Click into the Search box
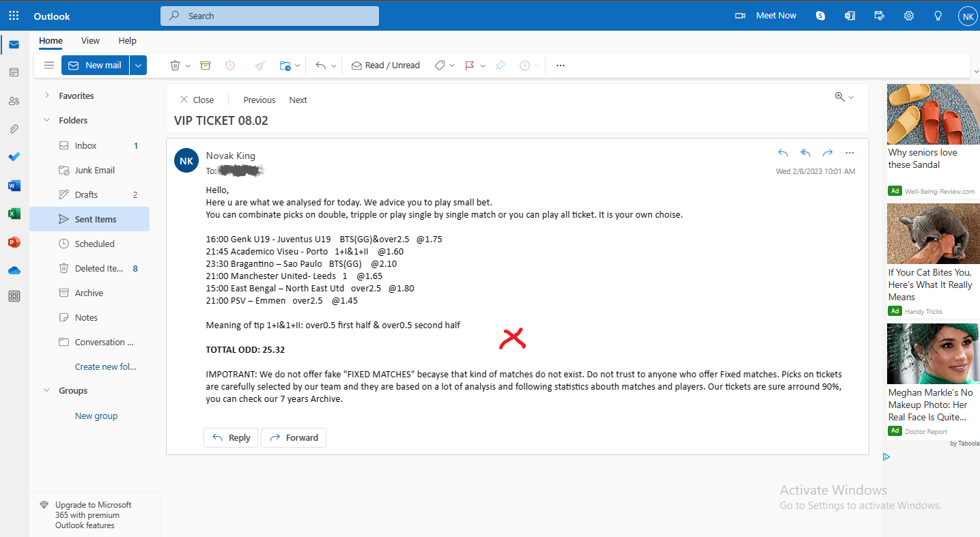Image resolution: width=980 pixels, height=537 pixels. pos(270,16)
